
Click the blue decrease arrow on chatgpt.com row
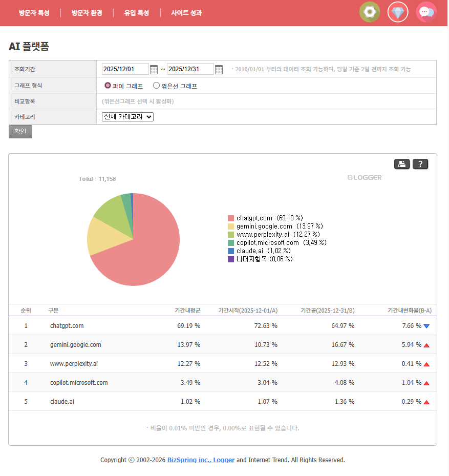[427, 325]
